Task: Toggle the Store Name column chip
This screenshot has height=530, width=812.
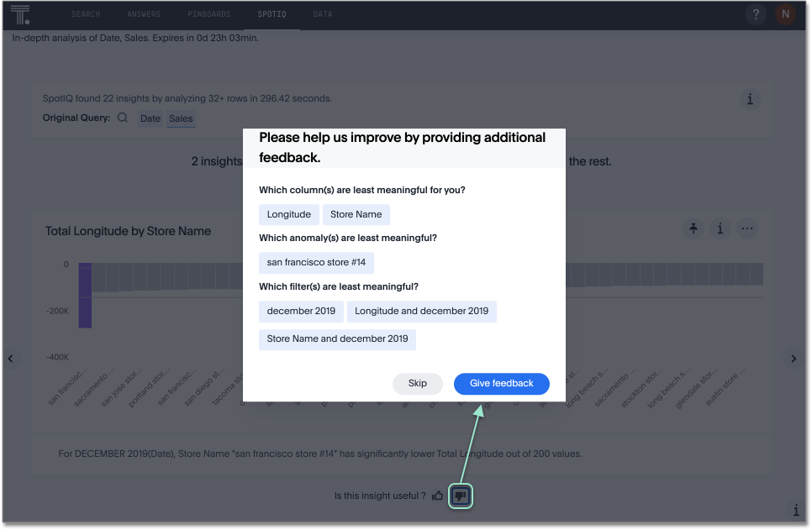Action: 356,214
